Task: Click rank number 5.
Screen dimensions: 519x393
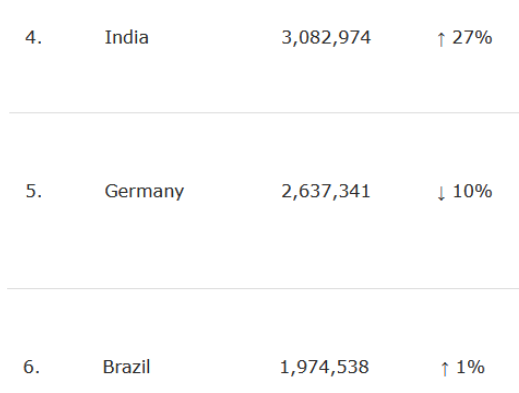Action: [34, 191]
